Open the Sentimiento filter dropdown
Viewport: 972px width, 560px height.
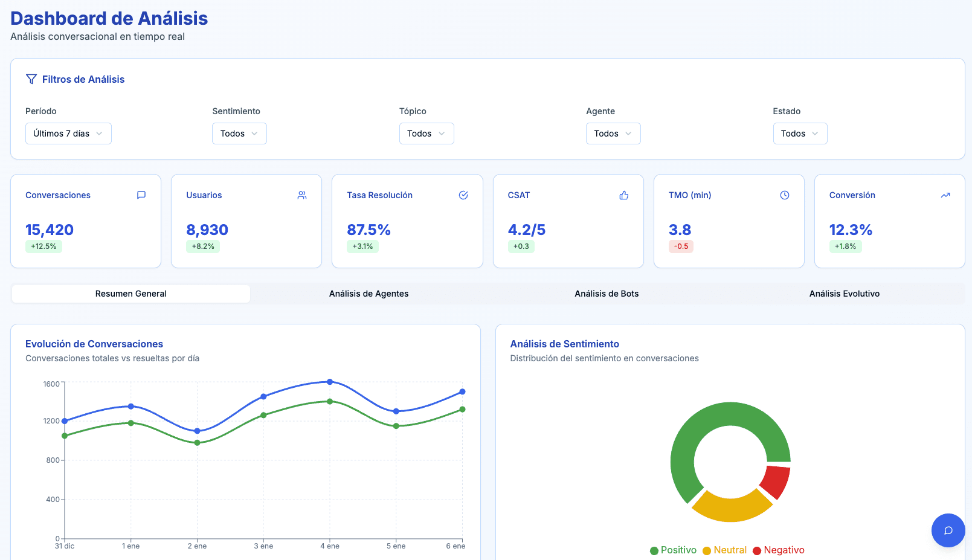click(x=239, y=134)
